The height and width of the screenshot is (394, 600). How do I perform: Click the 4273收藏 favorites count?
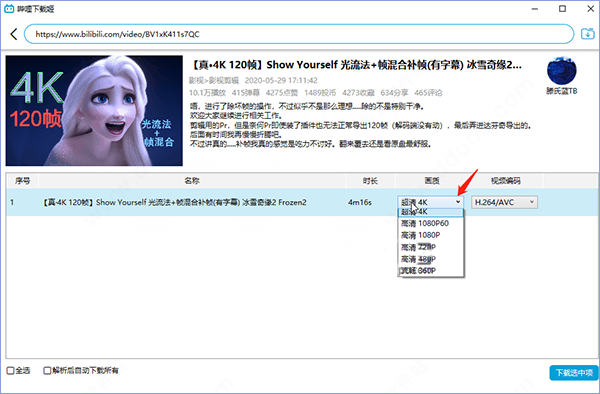pyautogui.click(x=358, y=93)
